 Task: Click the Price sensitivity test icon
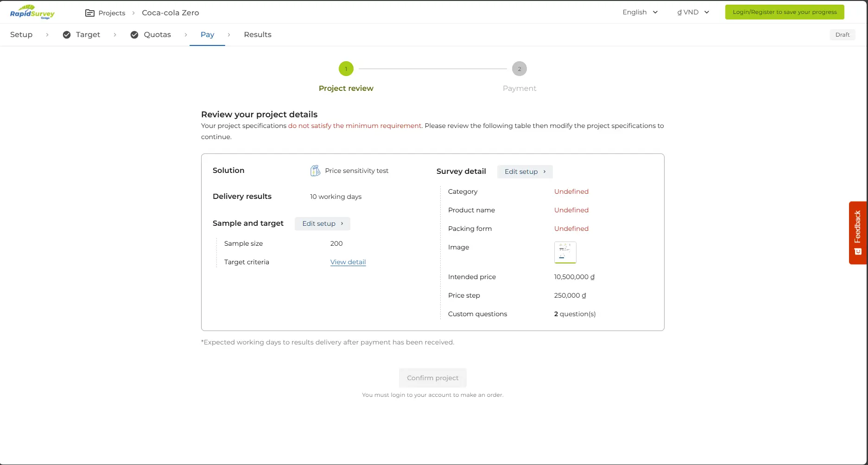(x=315, y=171)
